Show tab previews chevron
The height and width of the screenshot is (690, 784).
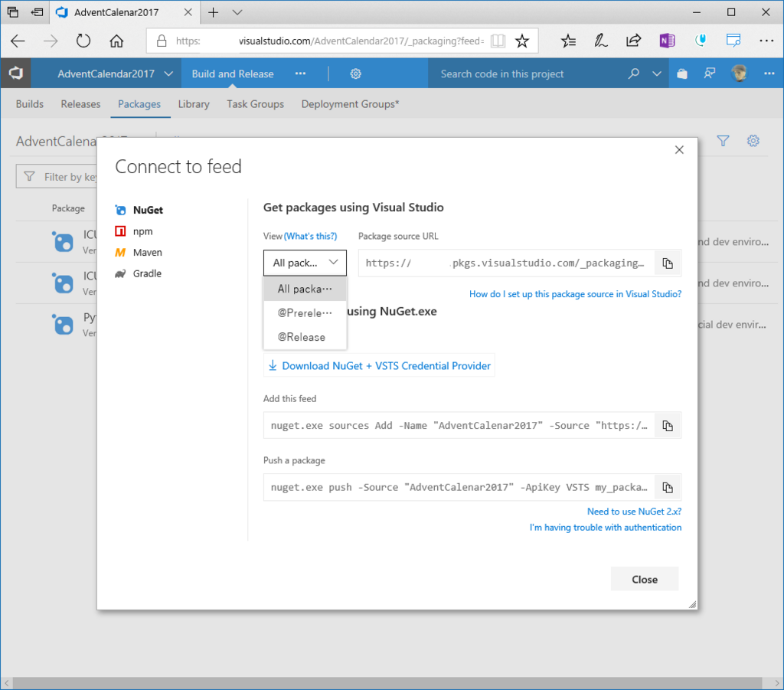tap(237, 12)
